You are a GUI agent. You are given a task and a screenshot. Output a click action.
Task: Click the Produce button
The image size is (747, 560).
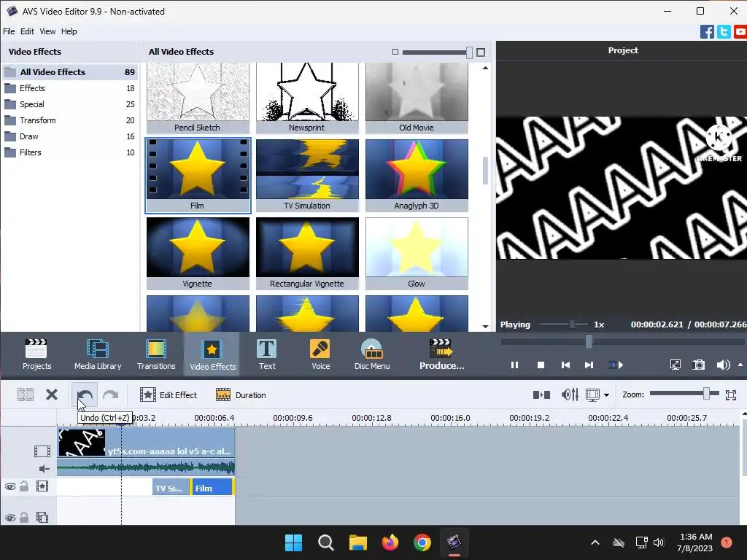(441, 354)
